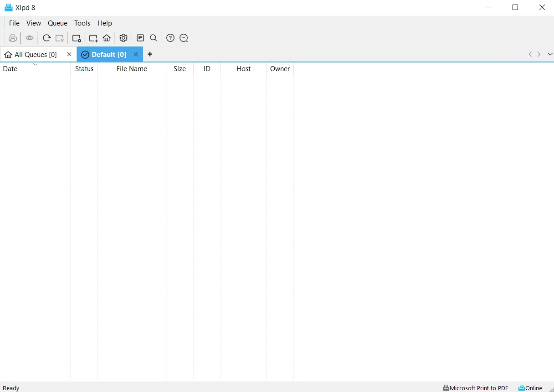Sort by Size column header

[x=180, y=69]
